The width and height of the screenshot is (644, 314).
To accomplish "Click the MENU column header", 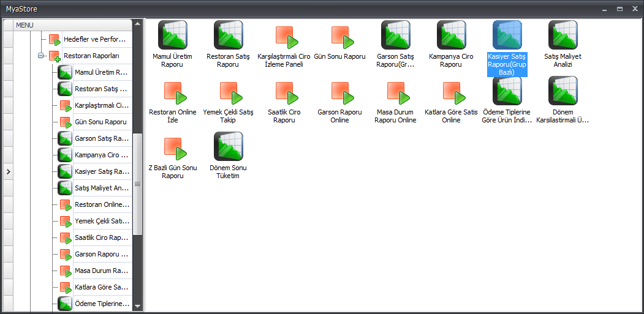I will (73, 25).
